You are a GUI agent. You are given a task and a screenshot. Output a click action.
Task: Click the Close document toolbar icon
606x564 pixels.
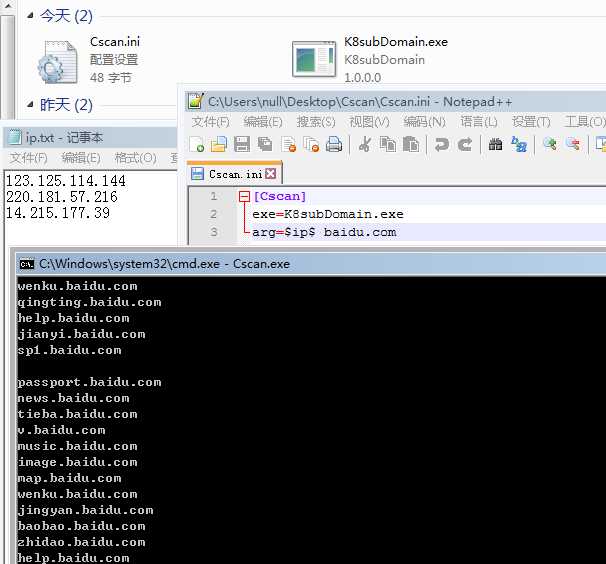click(289, 145)
